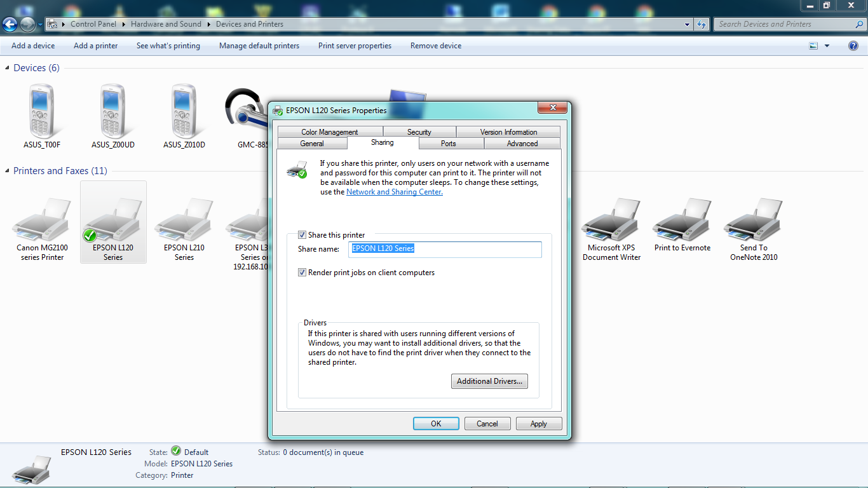This screenshot has width=868, height=488.
Task: Open the view options dropdown arrow
Action: tap(827, 46)
